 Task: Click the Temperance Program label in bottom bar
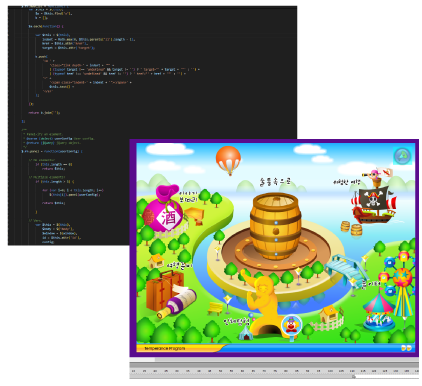click(164, 348)
